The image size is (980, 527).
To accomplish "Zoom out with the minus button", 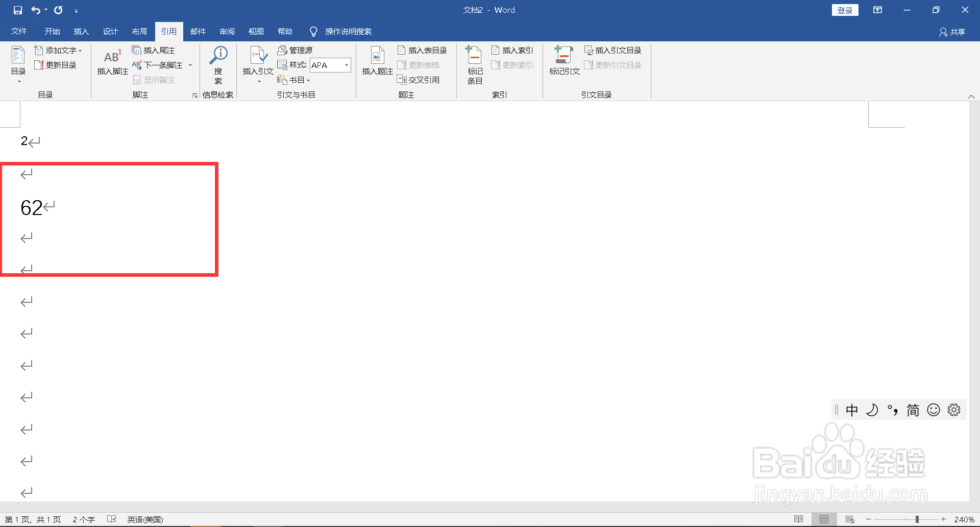I will tap(869, 519).
